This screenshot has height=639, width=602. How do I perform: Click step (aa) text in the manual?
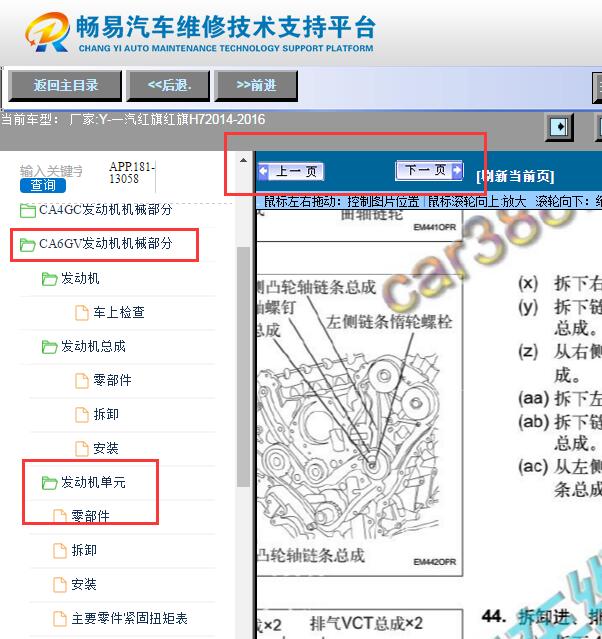(560, 398)
